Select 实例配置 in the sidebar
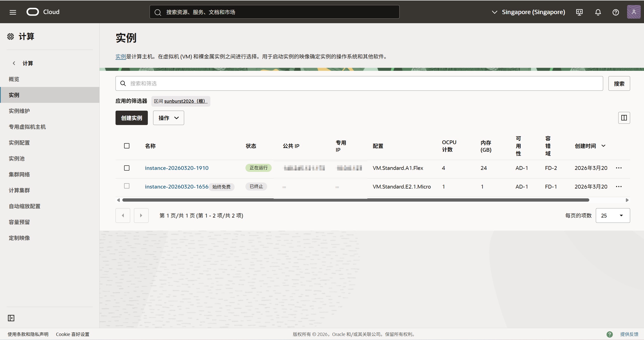644x340 pixels. [19, 143]
